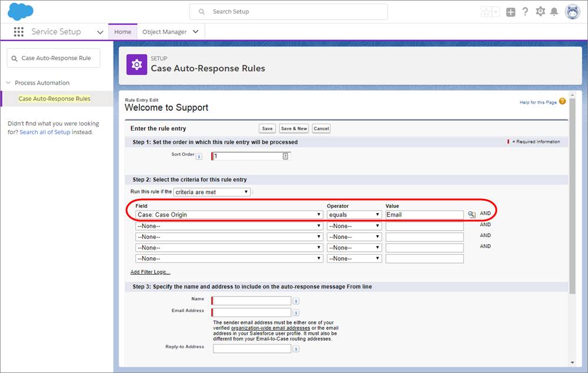The width and height of the screenshot is (588, 373).
Task: Click the Search all of Setup link
Action: (45, 132)
